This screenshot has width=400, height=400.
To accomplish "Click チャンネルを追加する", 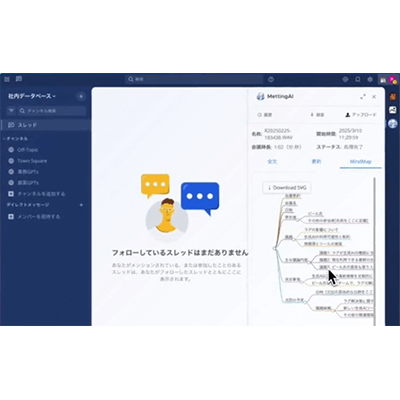I will tap(41, 194).
